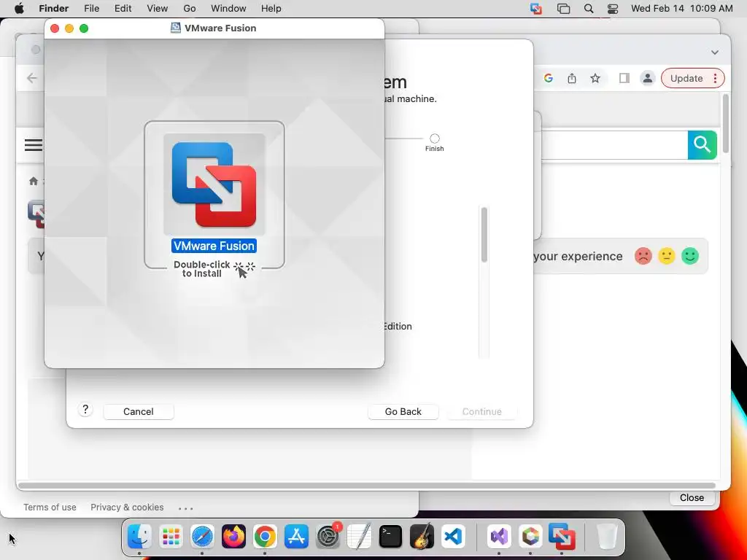The height and width of the screenshot is (560, 747).
Task: Open the Window menu
Action: click(x=228, y=9)
